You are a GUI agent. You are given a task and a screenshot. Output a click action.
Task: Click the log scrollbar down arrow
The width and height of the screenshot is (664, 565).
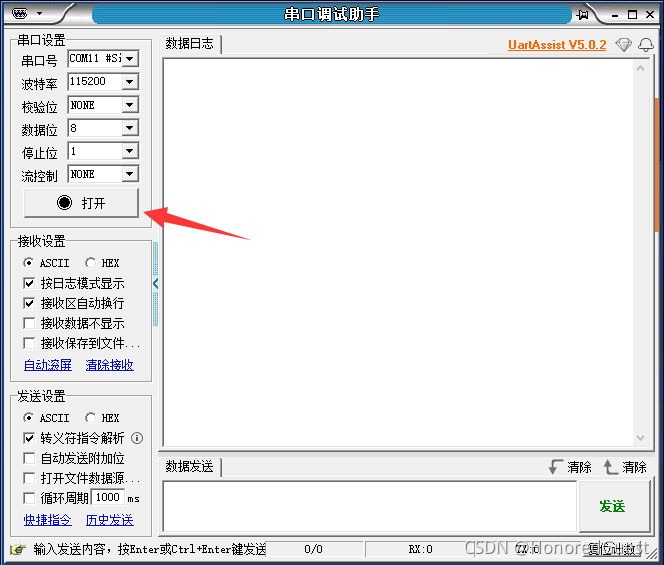[x=640, y=438]
